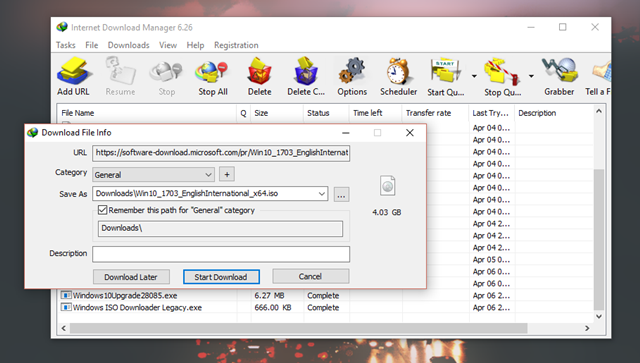Open the File menu
Screen dimensions: 640x363
point(91,45)
